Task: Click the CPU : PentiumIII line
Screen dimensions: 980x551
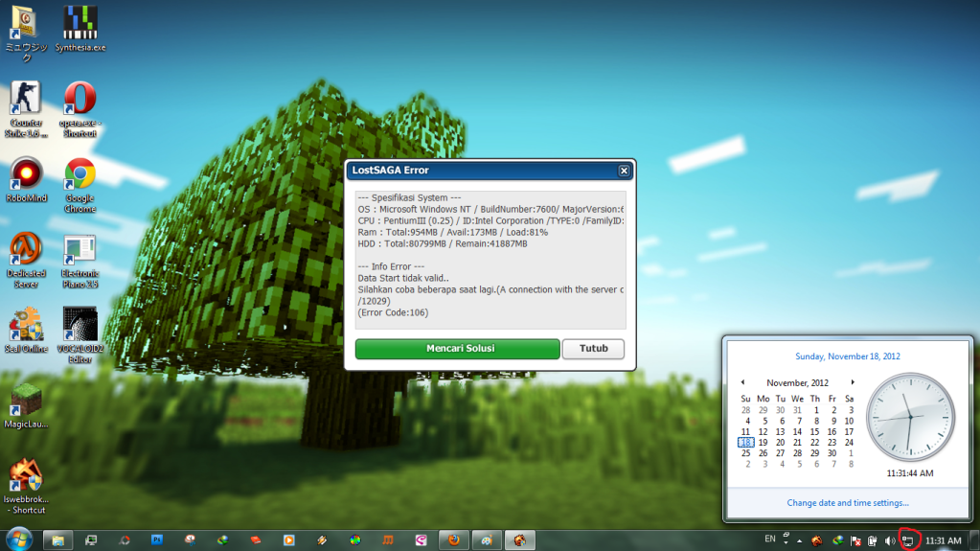Action: (490, 220)
